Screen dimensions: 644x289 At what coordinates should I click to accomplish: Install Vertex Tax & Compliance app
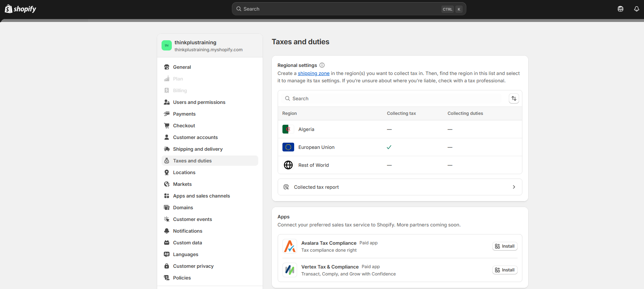(x=505, y=270)
